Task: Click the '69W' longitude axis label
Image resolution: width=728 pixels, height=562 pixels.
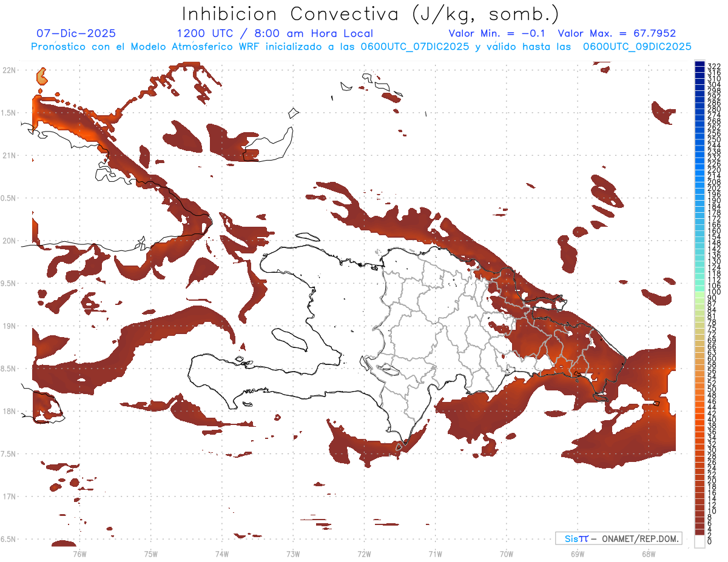Action: point(578,554)
